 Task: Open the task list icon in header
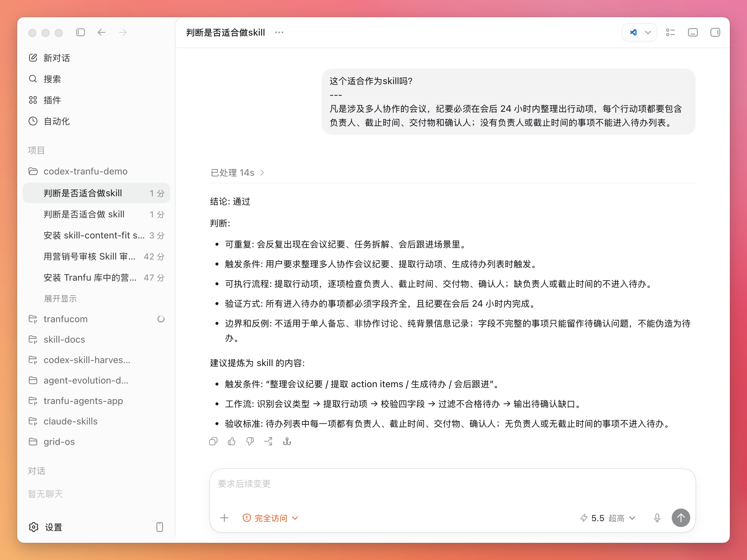click(x=670, y=32)
